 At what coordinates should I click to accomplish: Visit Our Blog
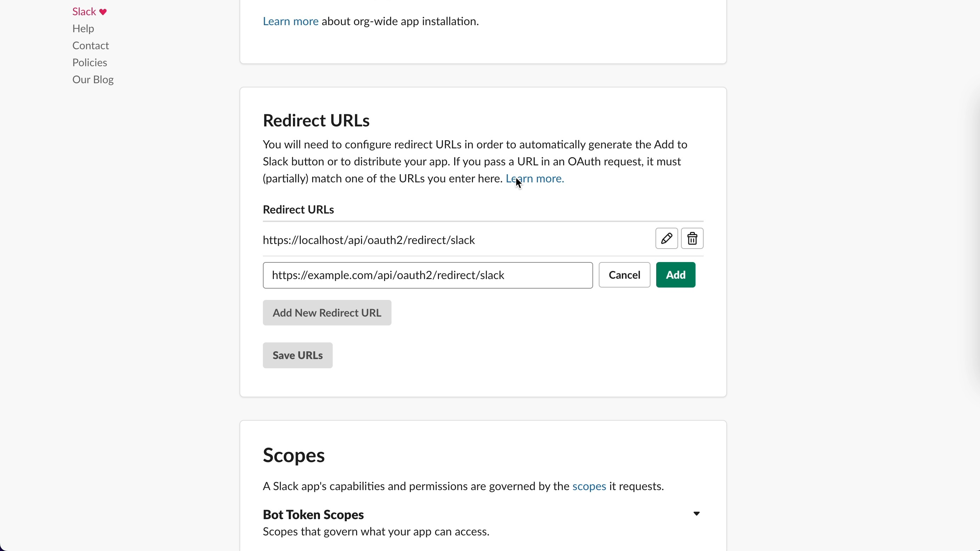93,79
